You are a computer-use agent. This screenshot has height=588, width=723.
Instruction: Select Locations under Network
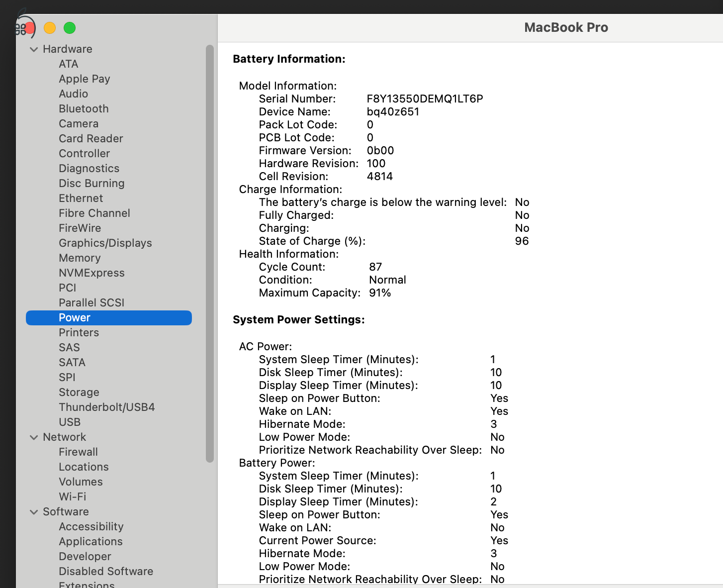click(84, 467)
